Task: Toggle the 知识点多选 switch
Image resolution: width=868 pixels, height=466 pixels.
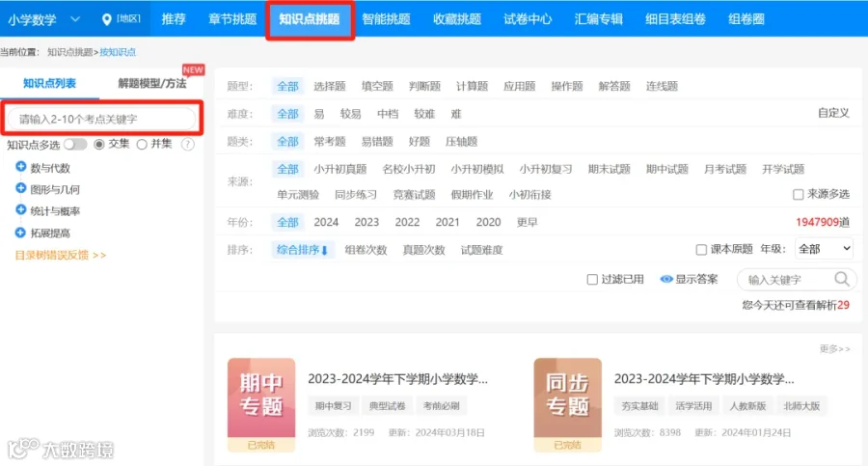Action: click(75, 144)
